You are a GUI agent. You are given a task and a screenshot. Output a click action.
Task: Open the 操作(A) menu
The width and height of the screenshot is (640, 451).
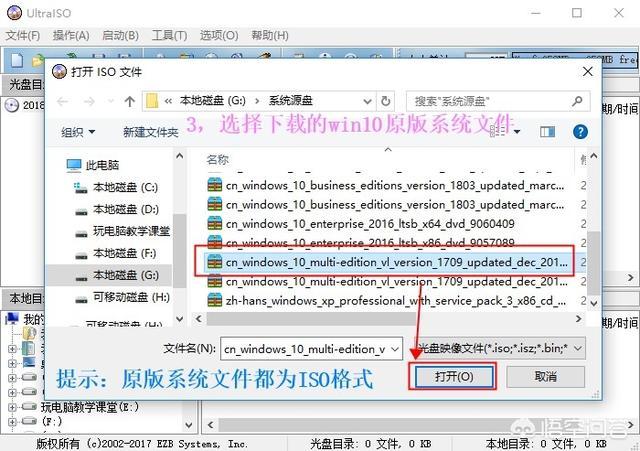coord(70,35)
